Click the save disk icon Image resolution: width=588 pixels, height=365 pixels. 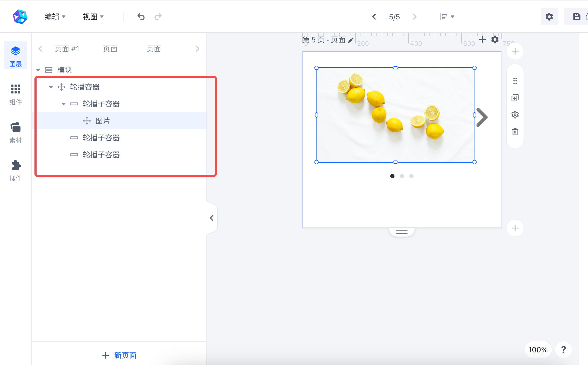[577, 17]
